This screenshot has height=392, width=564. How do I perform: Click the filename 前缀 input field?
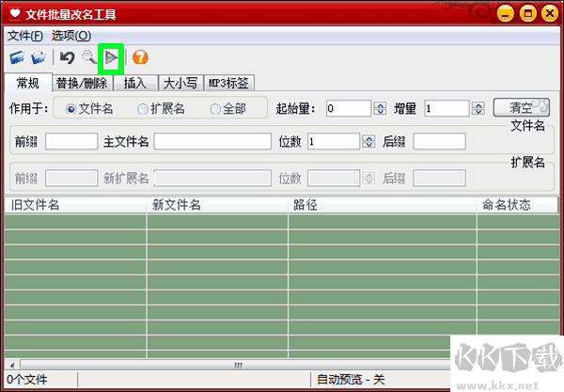pyautogui.click(x=71, y=141)
